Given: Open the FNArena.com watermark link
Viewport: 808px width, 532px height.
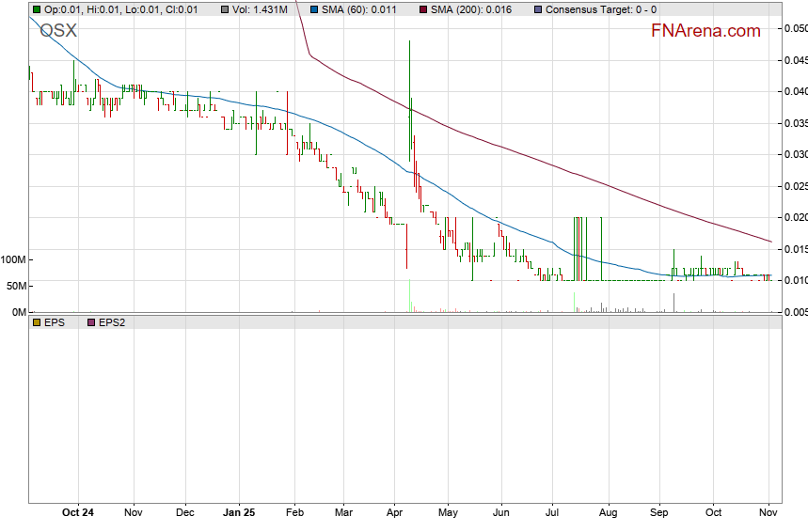Looking at the screenshot, I should click(x=705, y=31).
